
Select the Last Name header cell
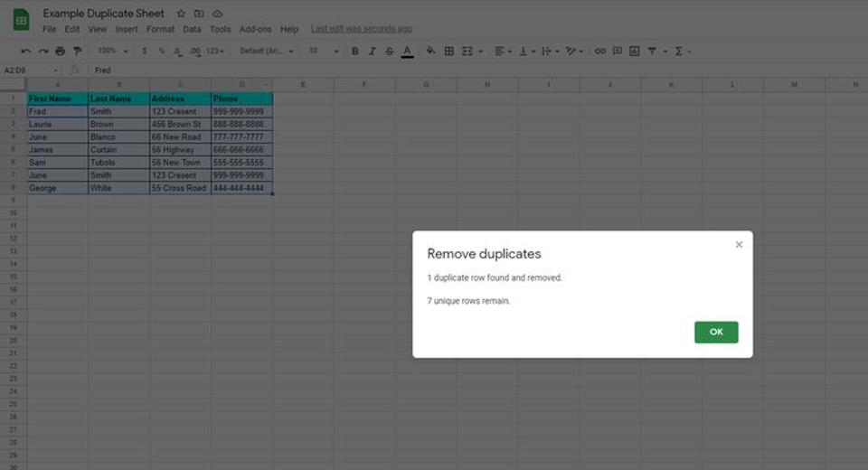coord(119,99)
